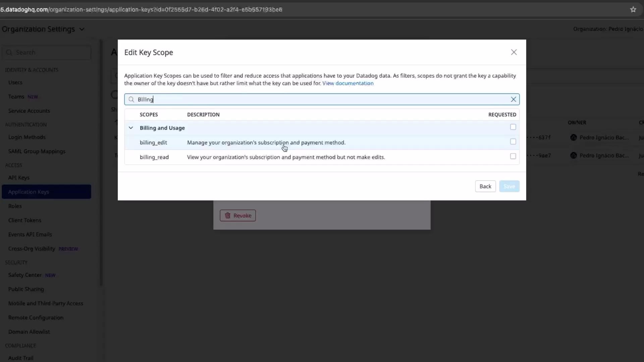Collapse the Billing and Usage group
644x362 pixels.
pos(131,128)
